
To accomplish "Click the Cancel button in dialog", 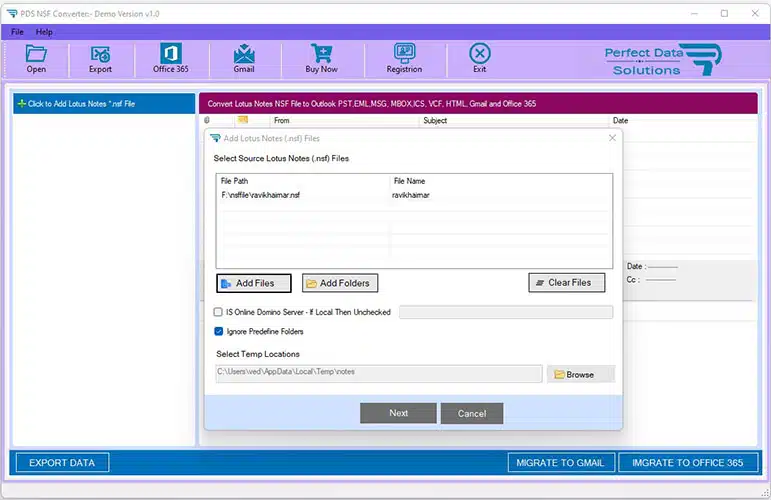I will tap(472, 413).
